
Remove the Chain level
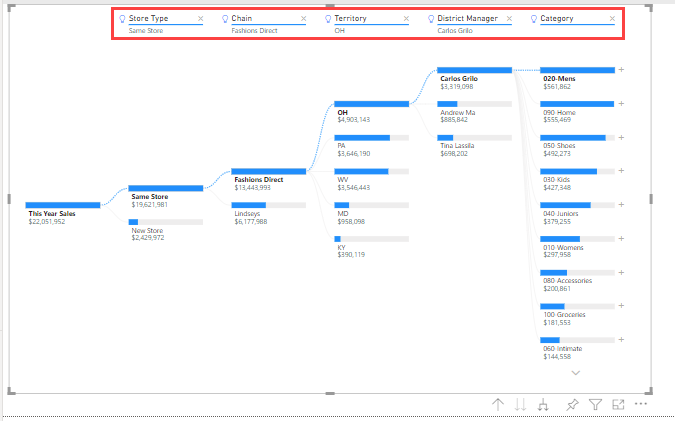tap(303, 19)
